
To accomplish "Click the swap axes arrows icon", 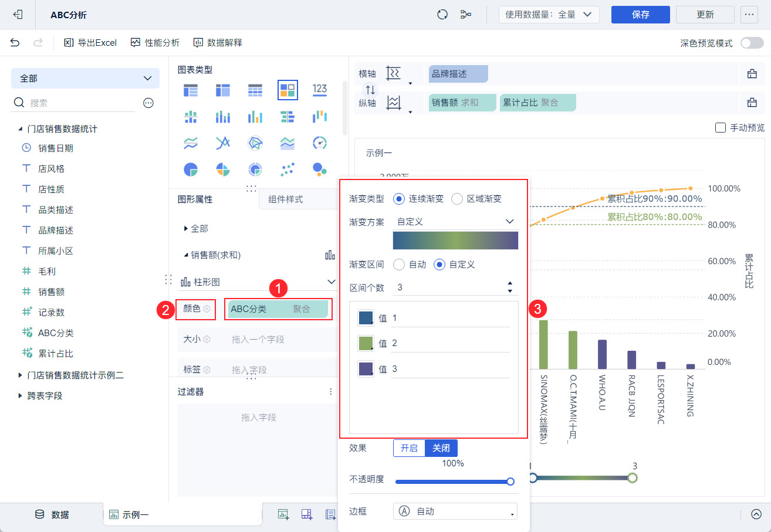I will tap(370, 90).
